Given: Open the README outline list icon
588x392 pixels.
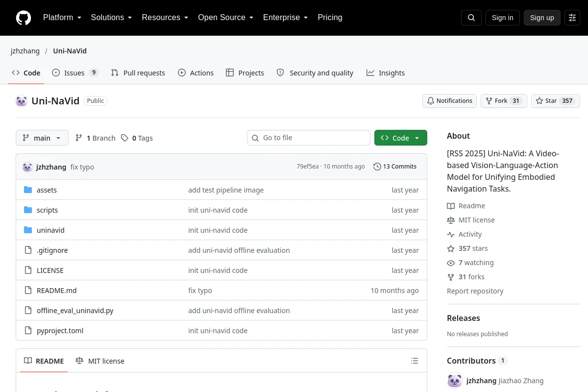Looking at the screenshot, I should click(415, 361).
